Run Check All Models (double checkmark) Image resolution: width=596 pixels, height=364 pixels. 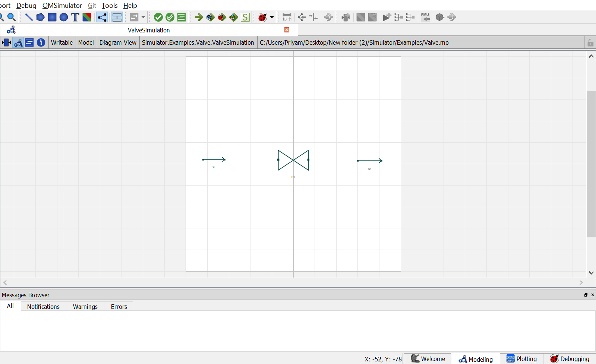click(170, 17)
